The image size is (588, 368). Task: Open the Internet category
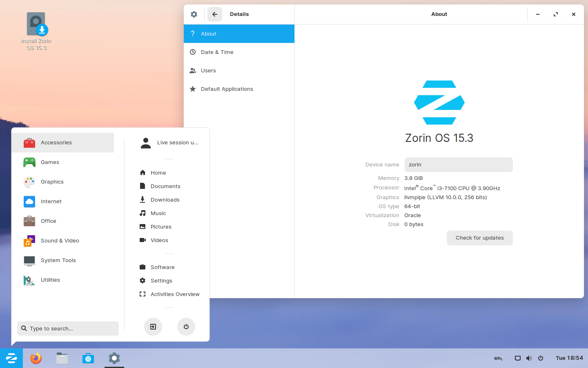[x=62, y=202]
